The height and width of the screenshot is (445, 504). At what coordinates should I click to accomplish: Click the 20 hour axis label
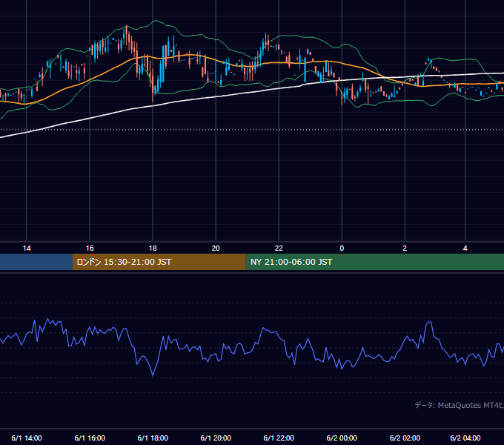(216, 248)
